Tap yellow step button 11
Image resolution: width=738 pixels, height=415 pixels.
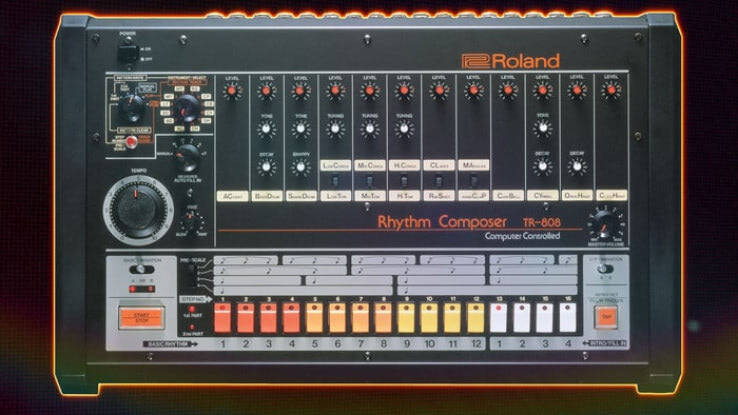452,318
